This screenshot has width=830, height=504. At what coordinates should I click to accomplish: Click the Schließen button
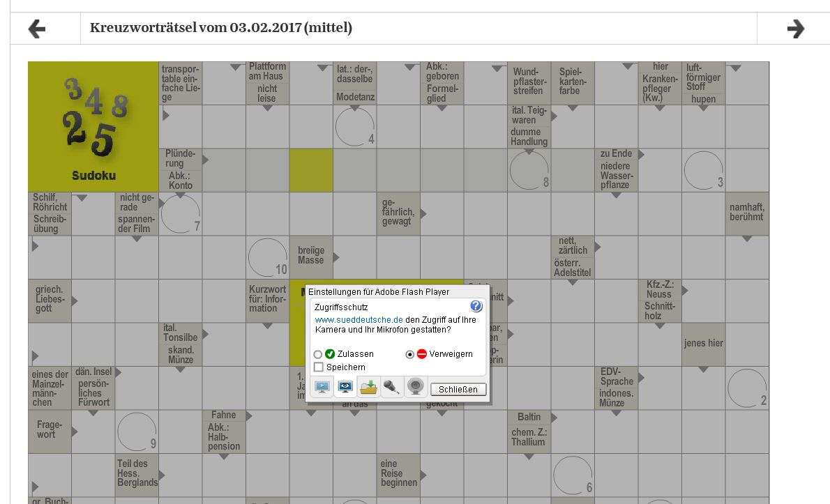click(x=458, y=389)
